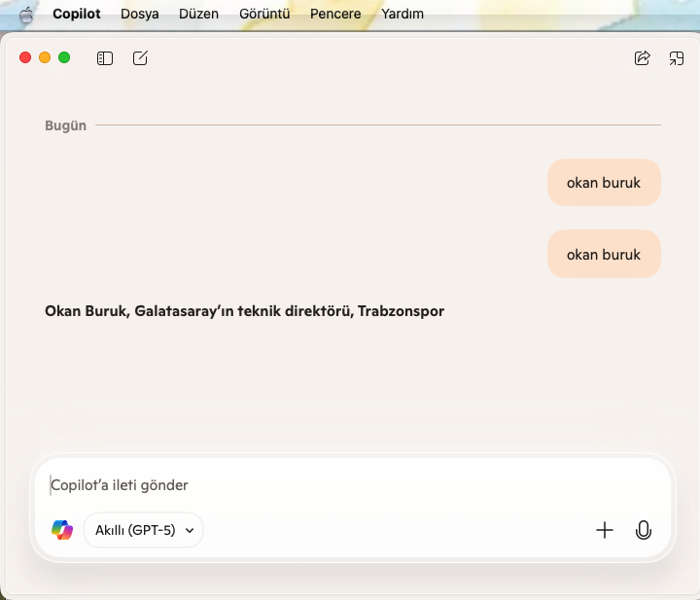Minimize window with yellow button
The height and width of the screenshot is (600, 700).
[x=45, y=57]
